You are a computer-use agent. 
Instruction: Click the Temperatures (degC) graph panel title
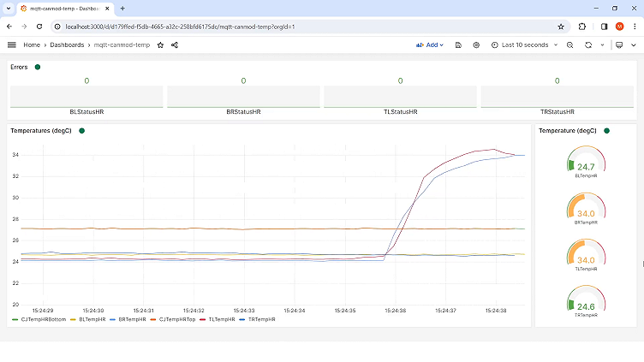pos(41,131)
